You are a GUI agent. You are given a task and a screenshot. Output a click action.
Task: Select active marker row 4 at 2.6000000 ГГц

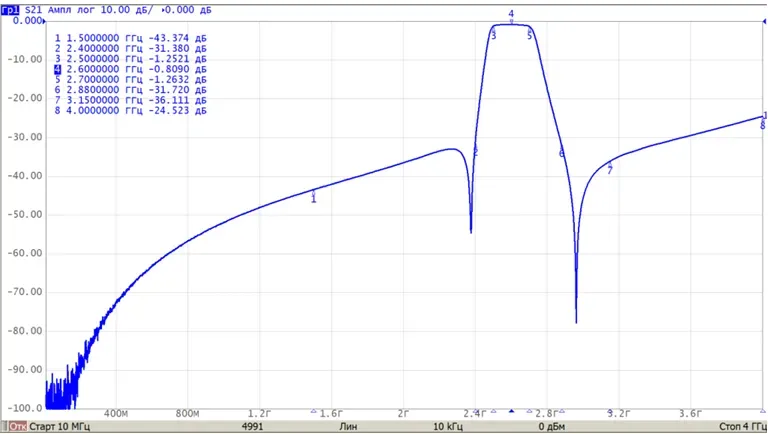130,69
